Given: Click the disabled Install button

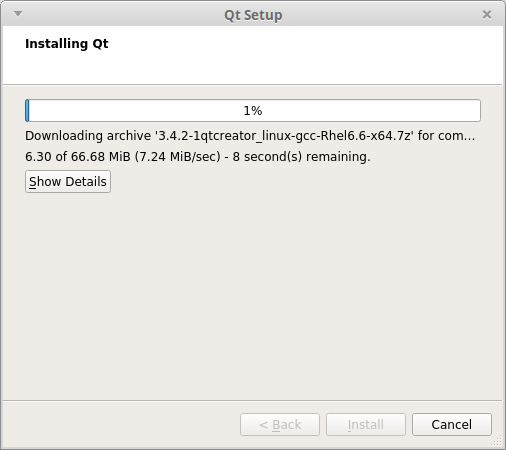Looking at the screenshot, I should [x=366, y=425].
